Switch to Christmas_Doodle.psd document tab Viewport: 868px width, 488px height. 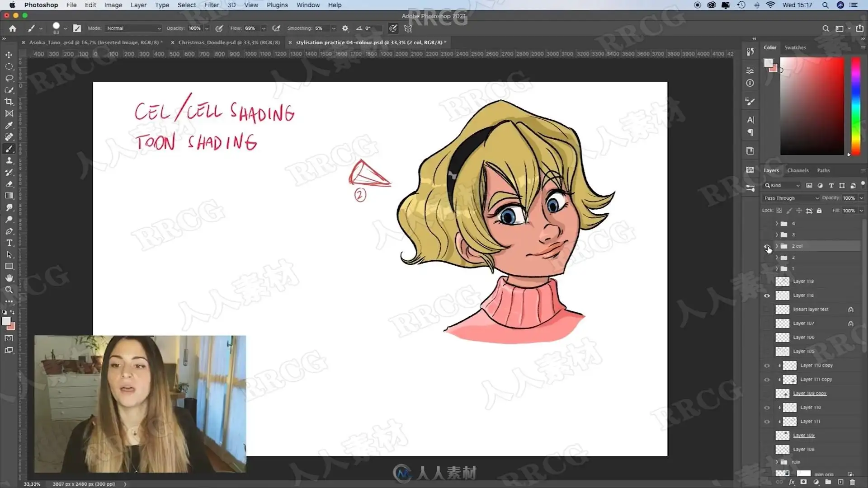pos(229,42)
